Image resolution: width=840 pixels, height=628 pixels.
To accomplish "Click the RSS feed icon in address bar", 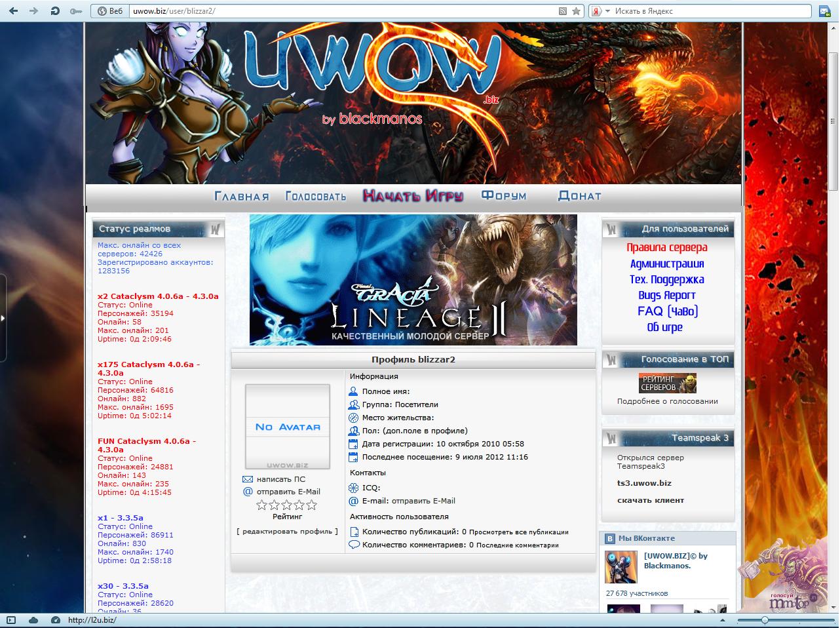I will click(562, 11).
